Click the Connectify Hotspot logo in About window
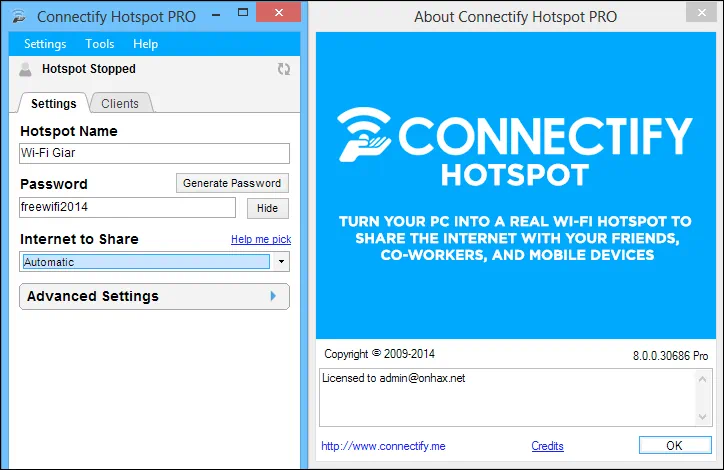The height and width of the screenshot is (470, 724). (x=515, y=147)
